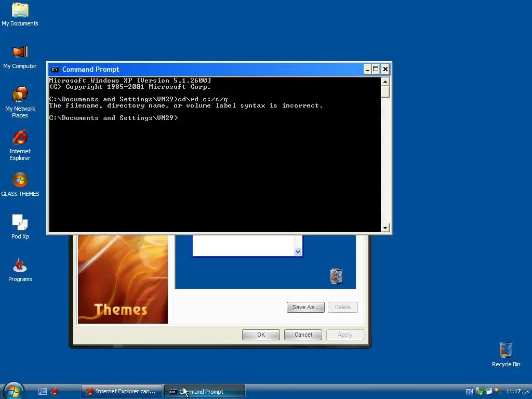Click the Command Prompt taskbar button

pos(205,392)
